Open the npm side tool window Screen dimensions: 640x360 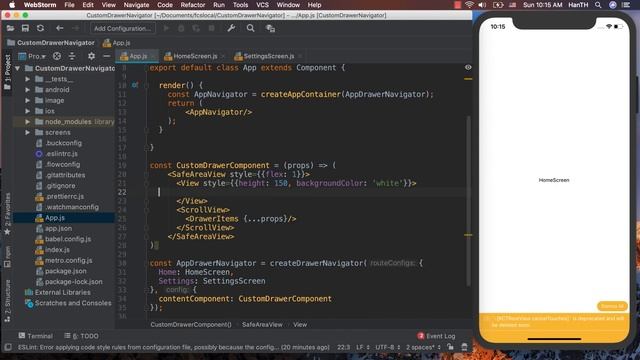click(x=7, y=256)
